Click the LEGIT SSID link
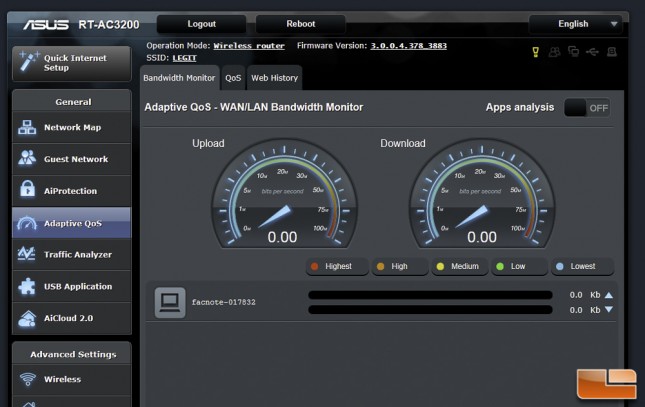Screen dimensions: 645x407 point(184,58)
